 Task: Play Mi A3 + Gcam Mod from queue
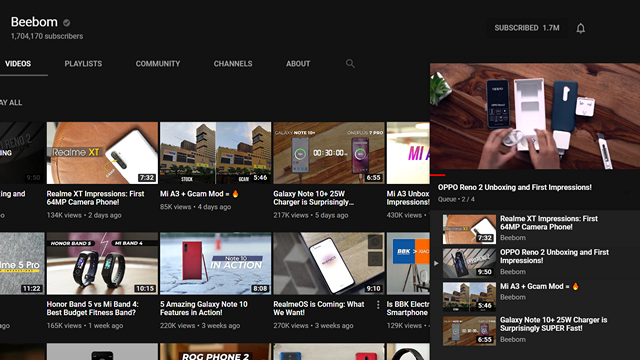click(469, 297)
